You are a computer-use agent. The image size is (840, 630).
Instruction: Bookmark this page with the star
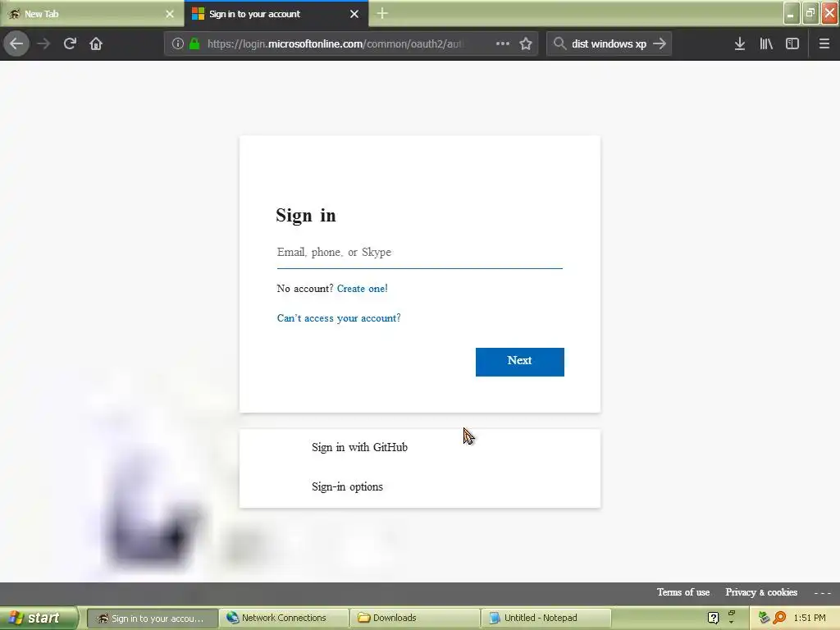pos(526,43)
